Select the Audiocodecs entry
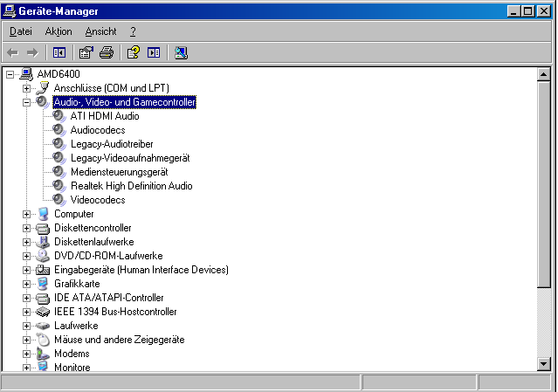This screenshot has height=392, width=558. (x=98, y=130)
